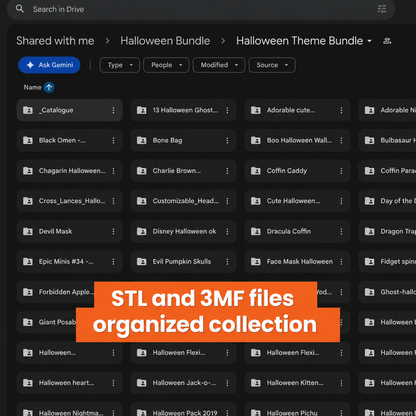This screenshot has width=416, height=416.
Task: Open the Bone Bag folder
Action: (184, 140)
